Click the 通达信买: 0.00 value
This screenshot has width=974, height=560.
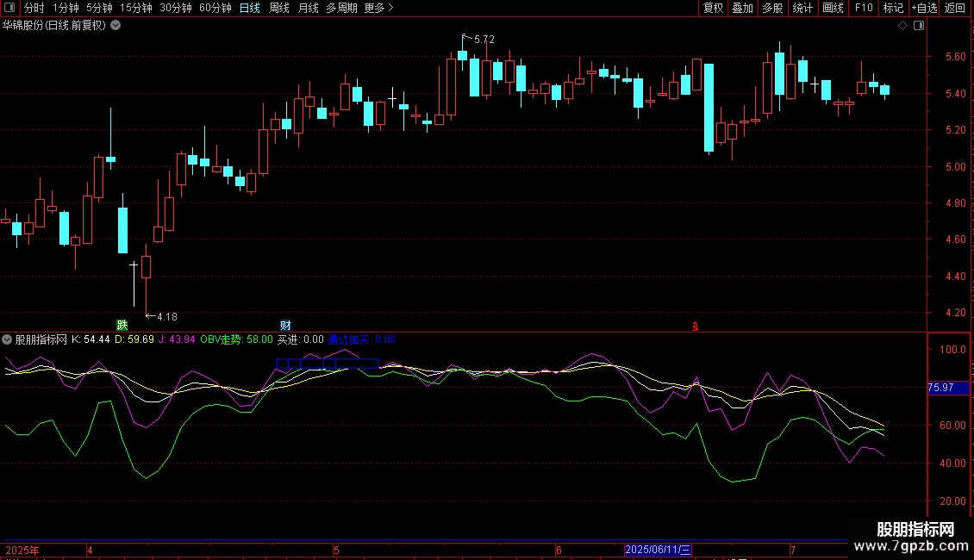tap(361, 339)
